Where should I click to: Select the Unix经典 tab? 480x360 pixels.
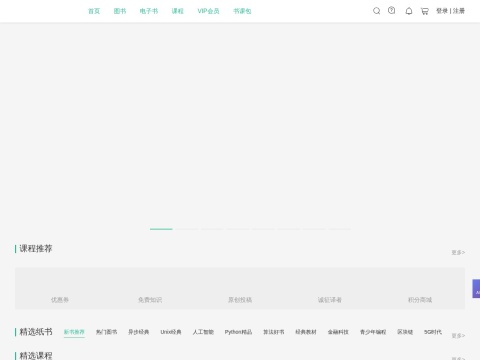coord(171,332)
